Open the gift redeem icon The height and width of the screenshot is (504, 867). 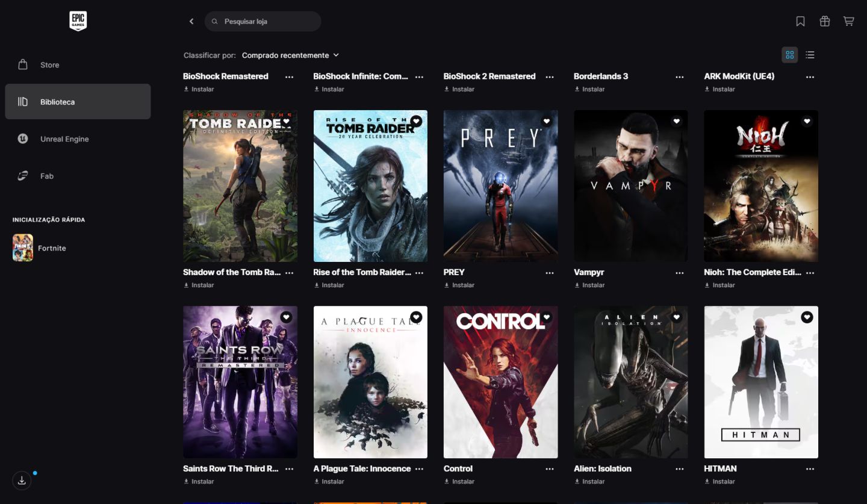(825, 22)
